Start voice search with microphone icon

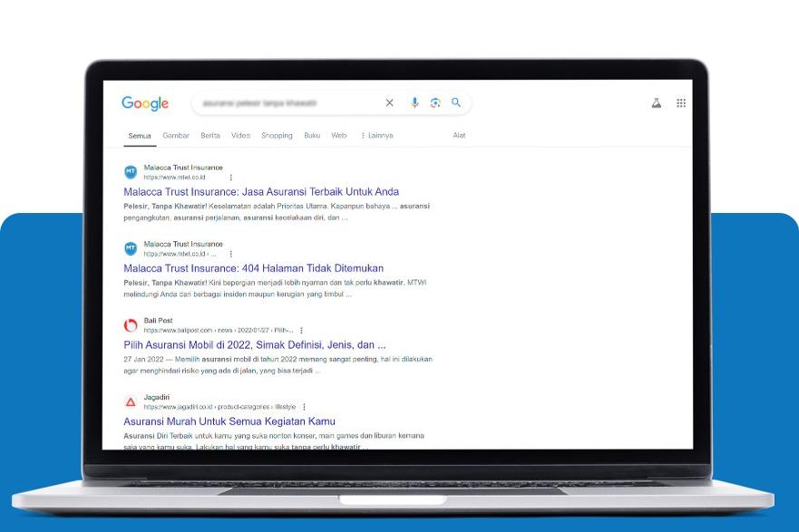pos(414,102)
